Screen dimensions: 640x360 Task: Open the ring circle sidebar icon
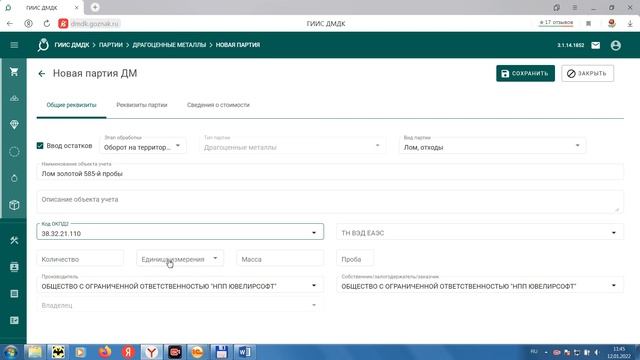pos(14,152)
